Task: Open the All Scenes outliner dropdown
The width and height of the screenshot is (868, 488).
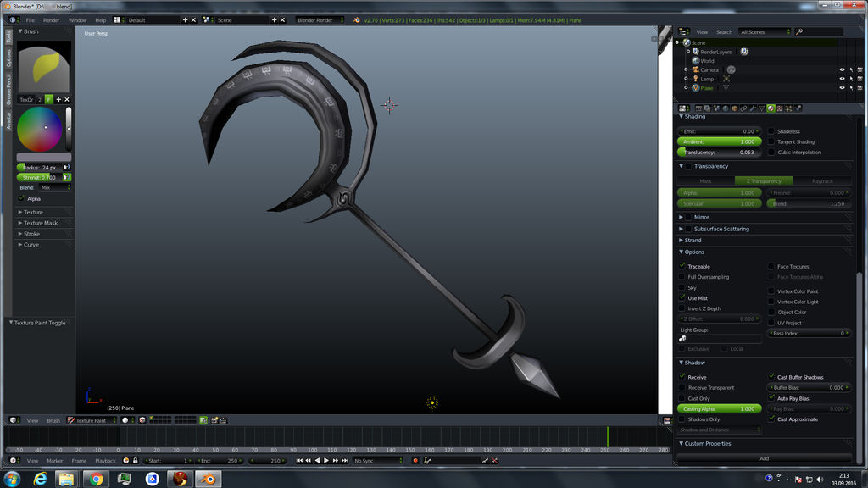Action: (x=760, y=30)
